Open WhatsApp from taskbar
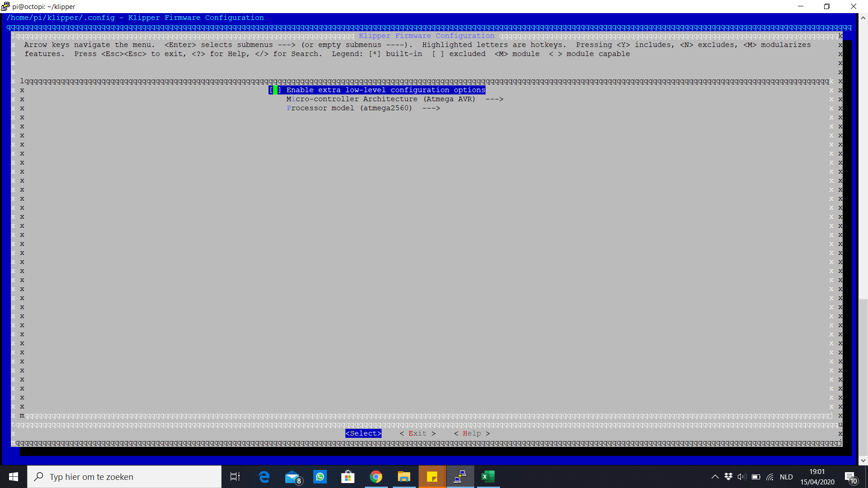This screenshot has width=868, height=488. point(320,477)
